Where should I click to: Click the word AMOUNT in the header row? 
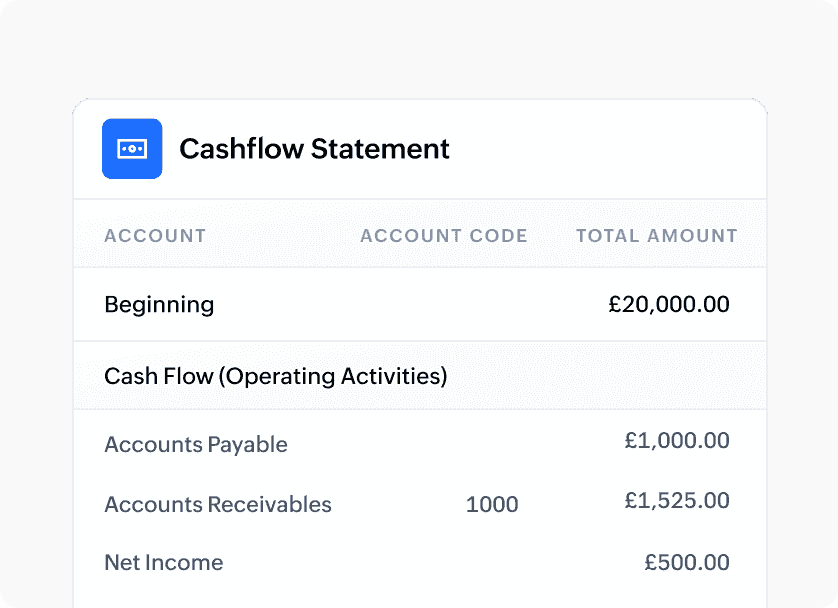click(x=692, y=236)
